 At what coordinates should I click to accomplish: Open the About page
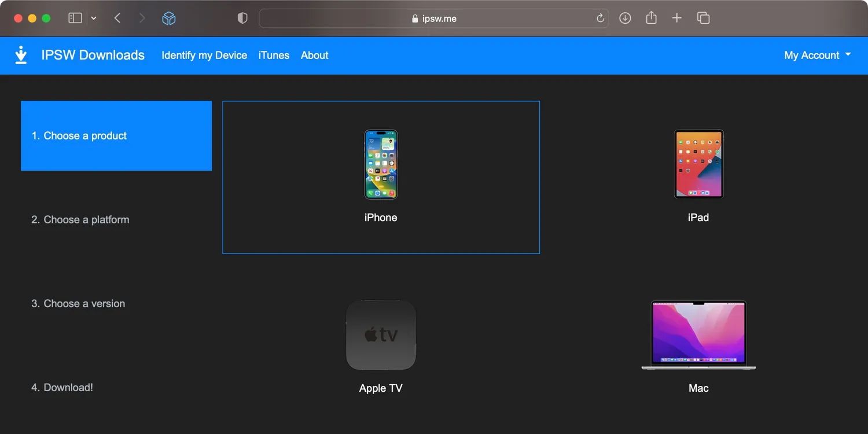[x=315, y=56]
